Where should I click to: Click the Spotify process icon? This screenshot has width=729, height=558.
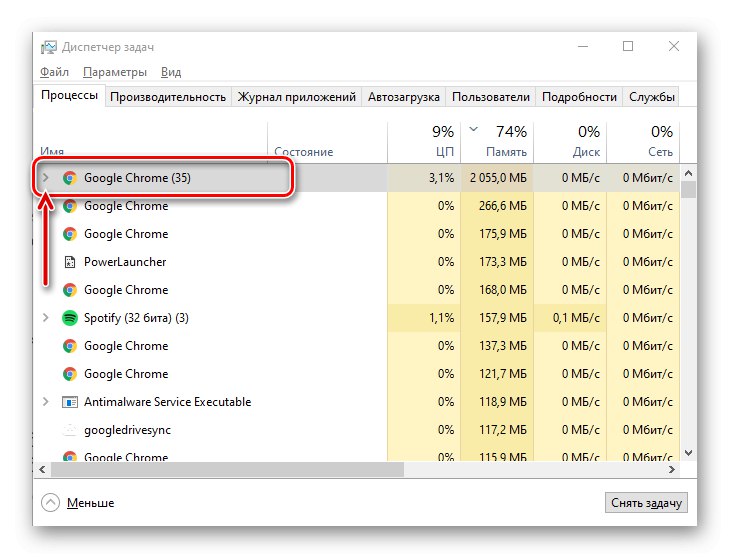point(69,318)
